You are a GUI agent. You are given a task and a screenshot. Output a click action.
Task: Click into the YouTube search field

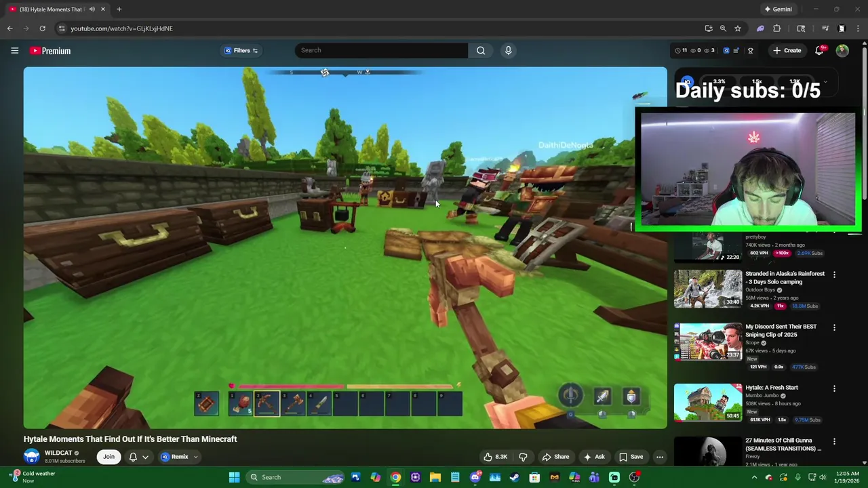pos(381,50)
